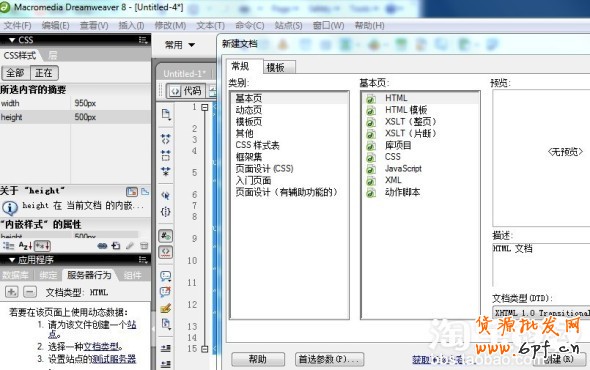590x370 pixels.
Task: Toggle the show only set properties button
Action: click(x=43, y=246)
